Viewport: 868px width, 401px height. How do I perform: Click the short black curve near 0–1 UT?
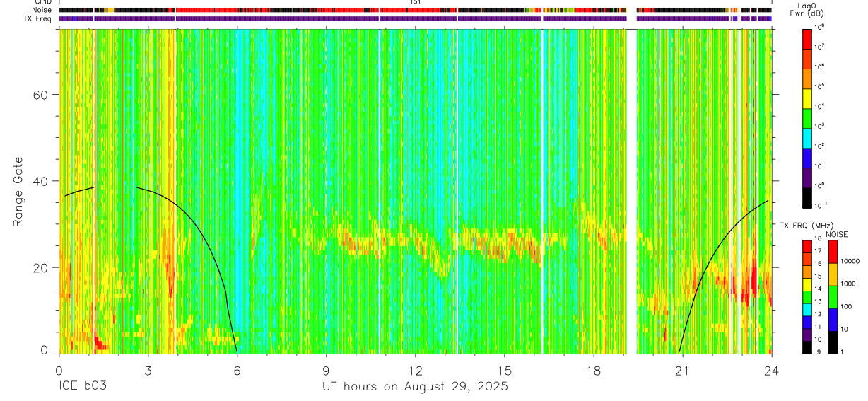tap(78, 191)
